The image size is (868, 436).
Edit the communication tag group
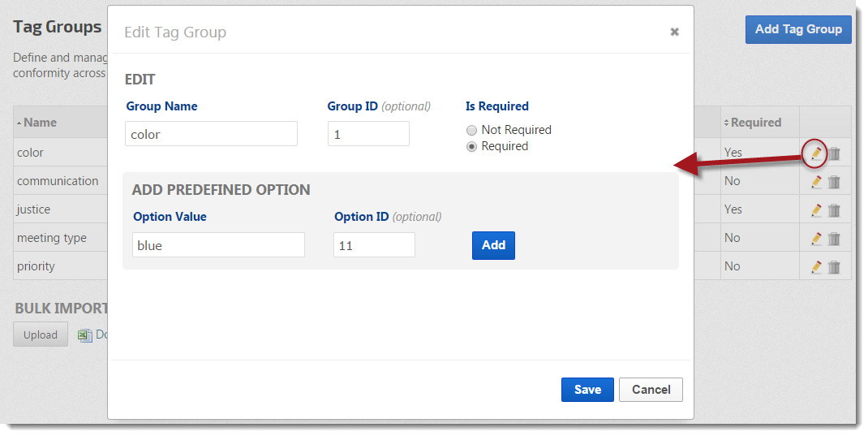[x=816, y=182]
